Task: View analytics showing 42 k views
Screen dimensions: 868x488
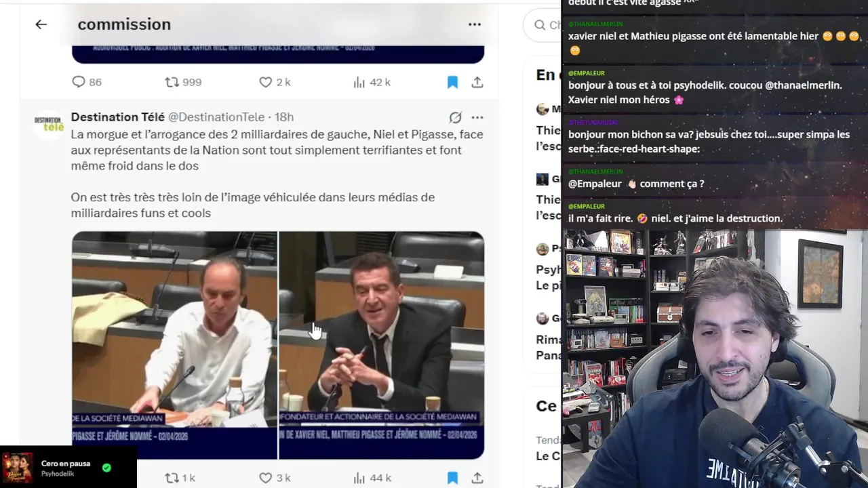Action: tap(372, 82)
